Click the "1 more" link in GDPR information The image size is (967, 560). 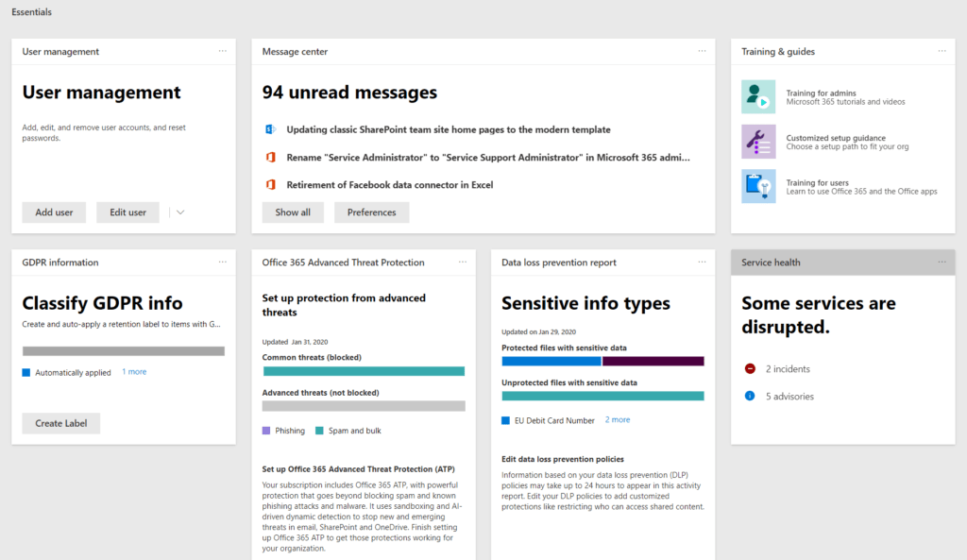click(x=134, y=372)
